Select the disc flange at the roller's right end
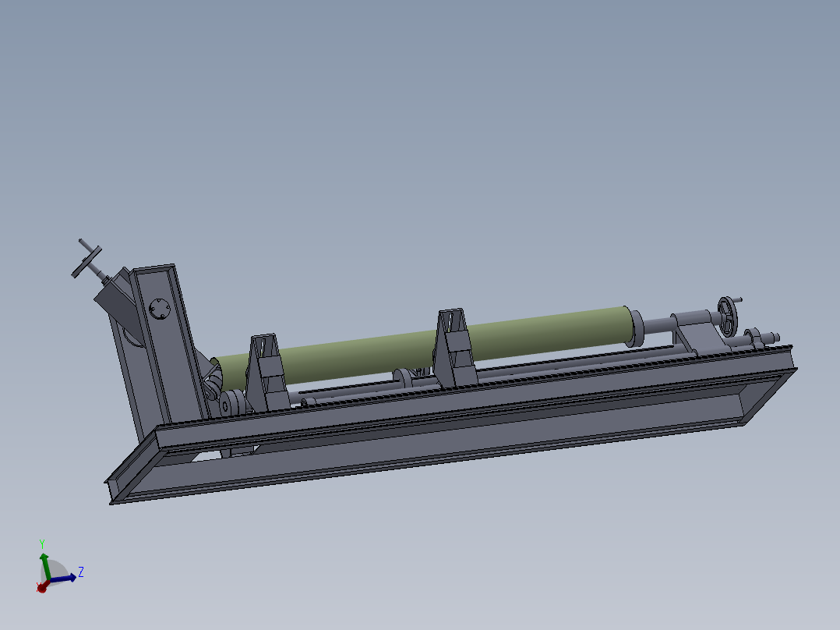The height and width of the screenshot is (630, 840). pos(637,328)
